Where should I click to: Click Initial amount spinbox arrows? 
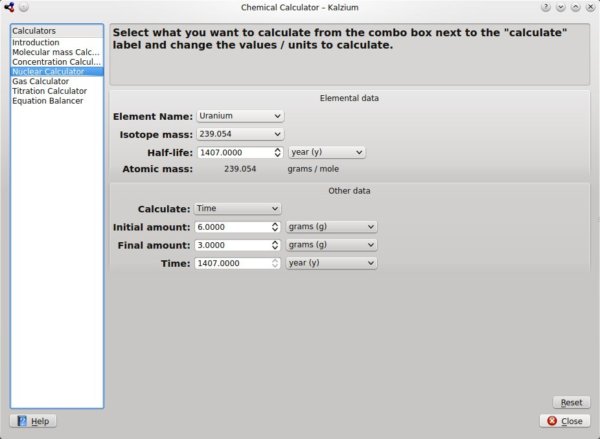tap(275, 227)
